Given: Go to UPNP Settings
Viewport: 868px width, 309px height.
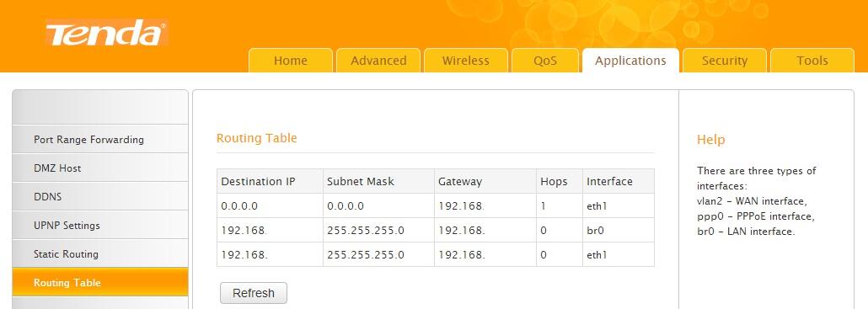Looking at the screenshot, I should click(100, 226).
